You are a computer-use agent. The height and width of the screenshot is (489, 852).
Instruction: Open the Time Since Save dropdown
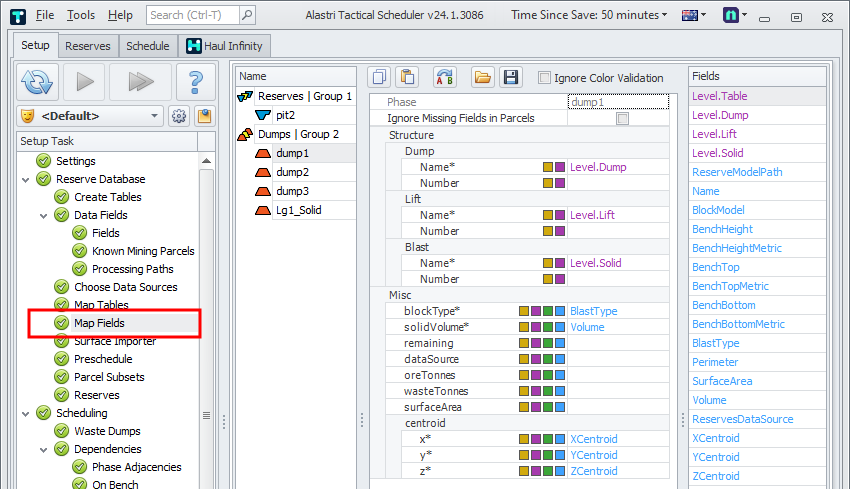(x=590, y=15)
